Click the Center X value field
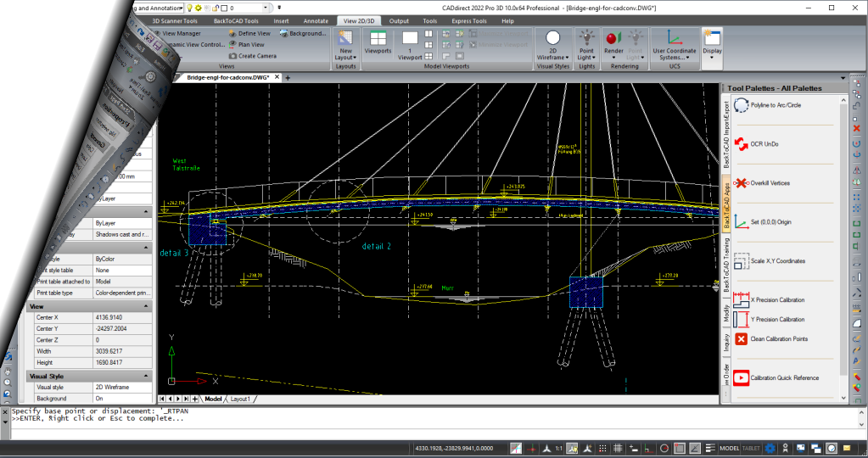This screenshot has width=868, height=458. pos(122,317)
